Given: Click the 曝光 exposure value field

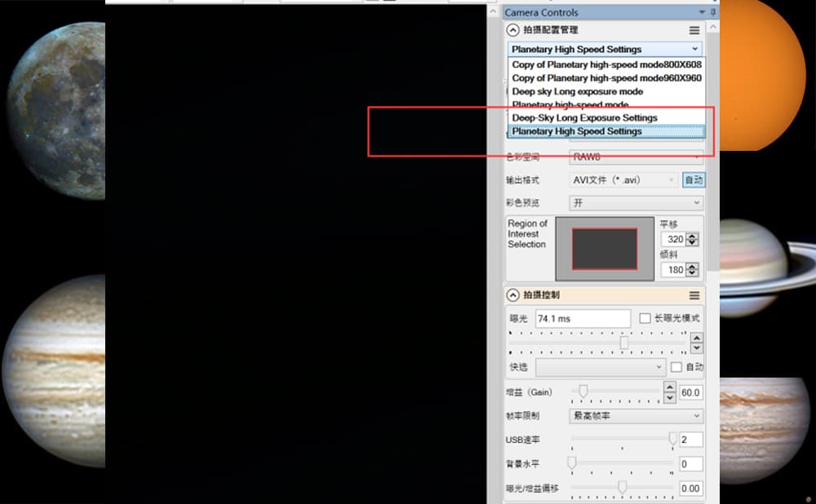Looking at the screenshot, I should click(582, 319).
